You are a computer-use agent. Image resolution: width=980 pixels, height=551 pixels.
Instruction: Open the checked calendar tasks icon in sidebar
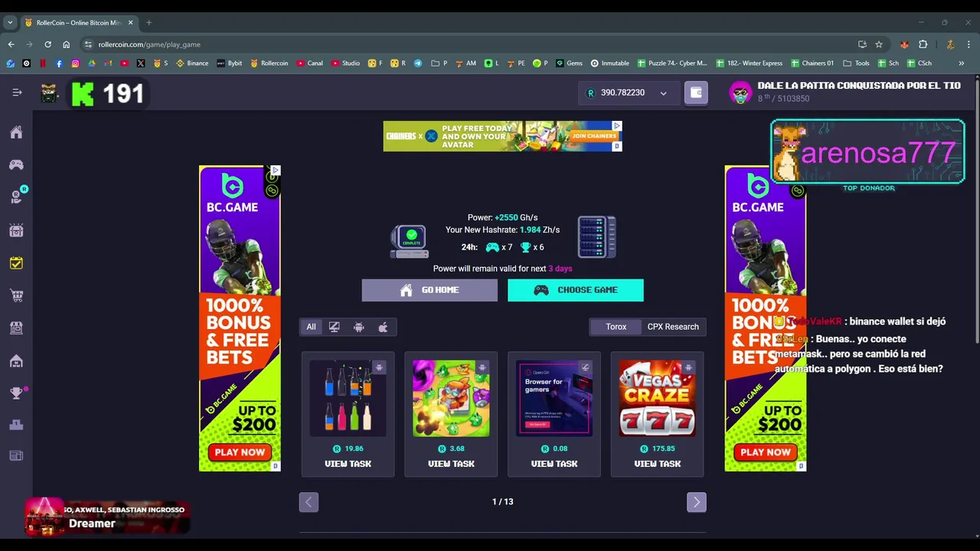point(16,262)
